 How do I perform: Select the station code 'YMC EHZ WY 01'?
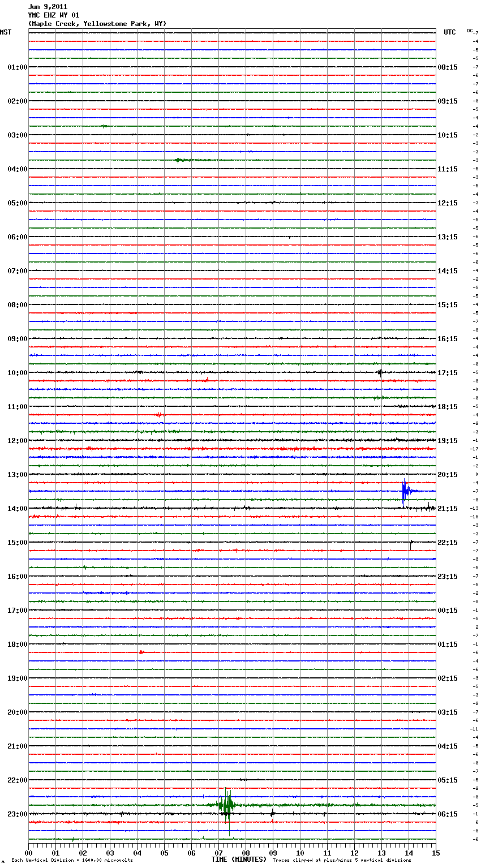(x=54, y=15)
